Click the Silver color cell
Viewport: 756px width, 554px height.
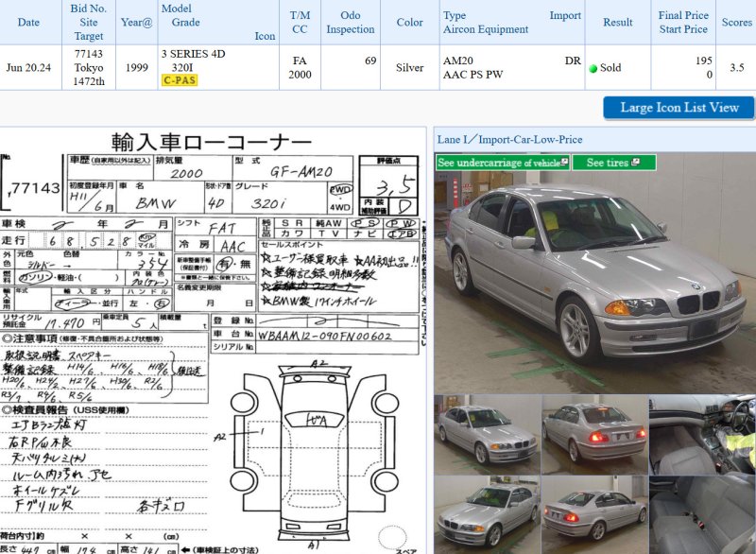coord(410,67)
